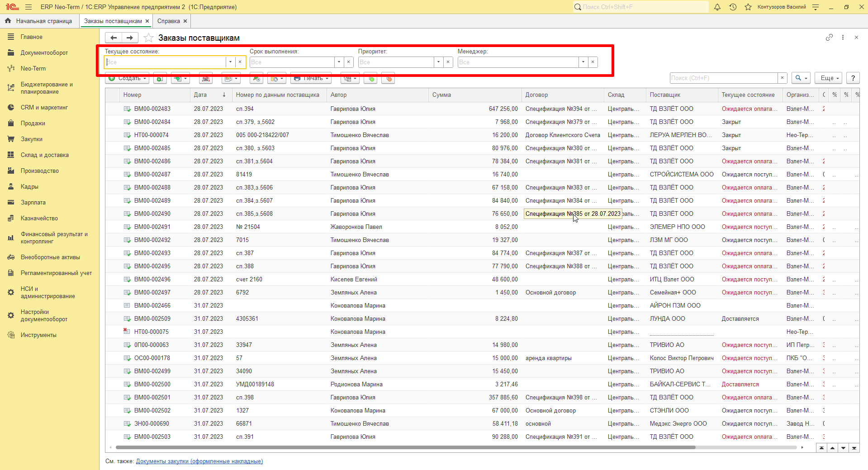Open Приоритет filter dropdown
This screenshot has height=470, width=868.
(x=438, y=62)
